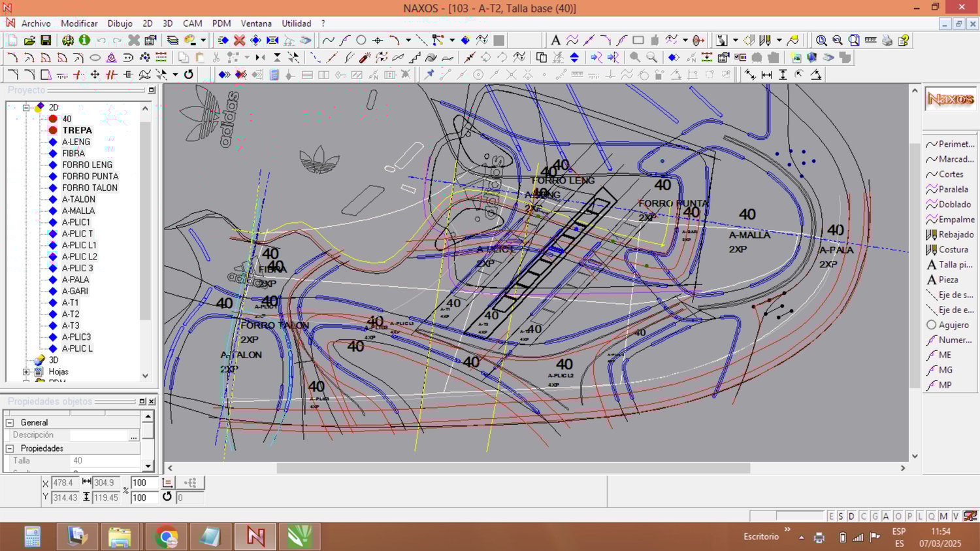
Task: Toggle the G status bar indicator
Action: (x=875, y=516)
